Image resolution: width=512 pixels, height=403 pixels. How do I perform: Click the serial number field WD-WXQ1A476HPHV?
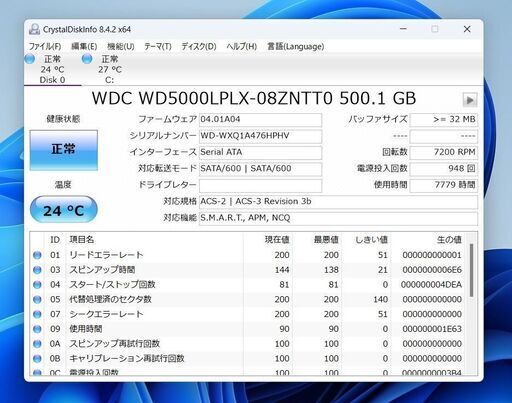(260, 136)
